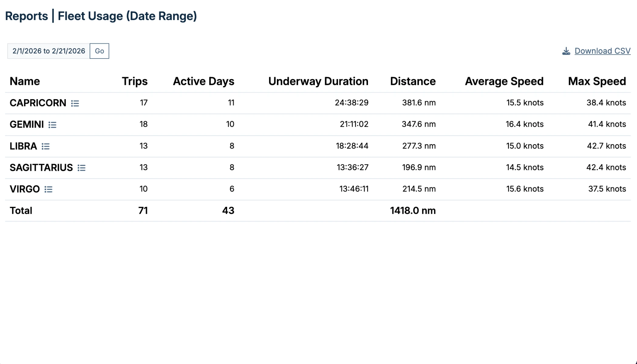Viewport: 637px width, 364px height.
Task: Click the date range input field
Action: pos(49,51)
